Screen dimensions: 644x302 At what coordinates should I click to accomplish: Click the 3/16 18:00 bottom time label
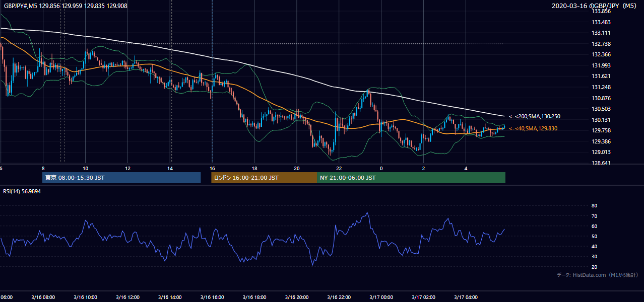[x=254, y=297]
